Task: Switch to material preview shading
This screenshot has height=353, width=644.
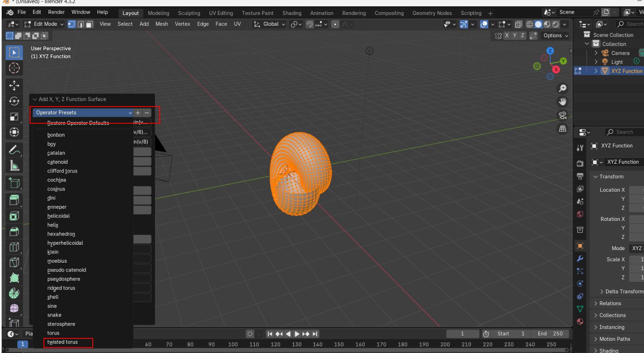Action: point(547,24)
